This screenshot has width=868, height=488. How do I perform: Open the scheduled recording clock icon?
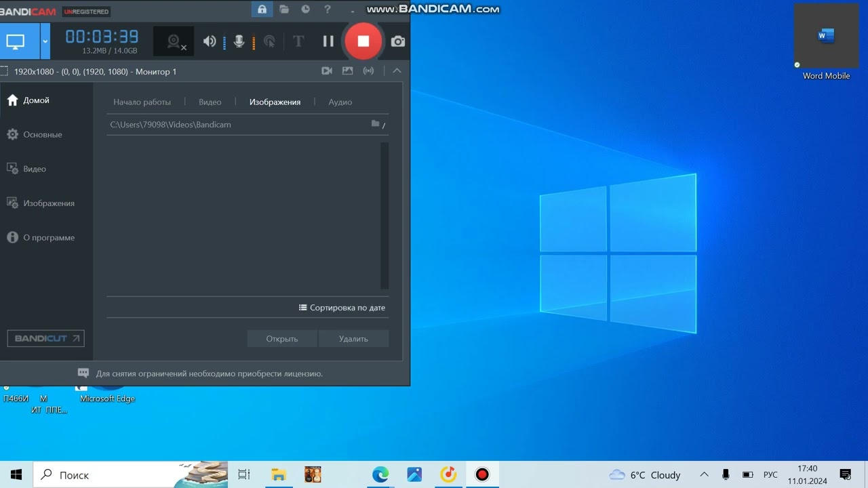306,9
